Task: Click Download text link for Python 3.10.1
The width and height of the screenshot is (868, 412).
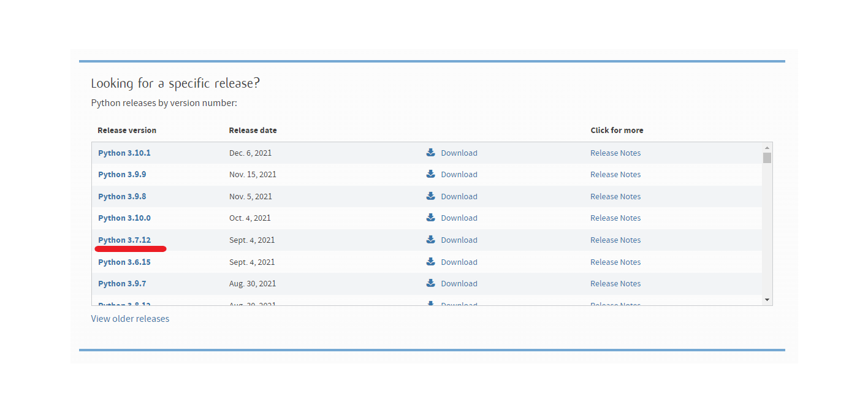Action: [x=459, y=153]
